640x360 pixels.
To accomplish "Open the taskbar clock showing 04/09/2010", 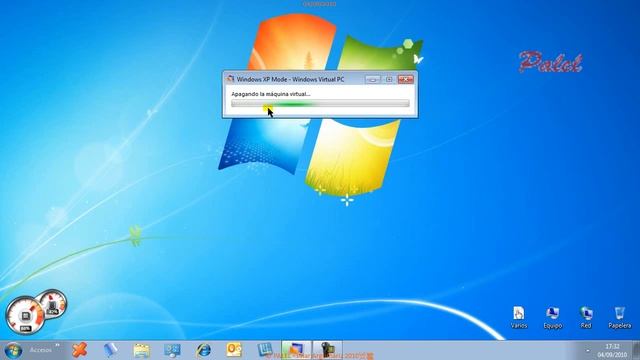I will (612, 351).
